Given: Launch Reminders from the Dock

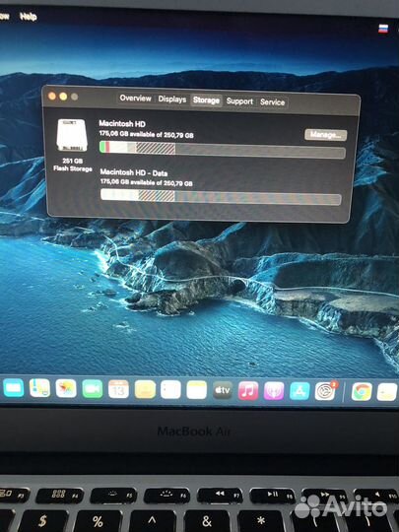Looking at the screenshot, I should click(170, 389).
